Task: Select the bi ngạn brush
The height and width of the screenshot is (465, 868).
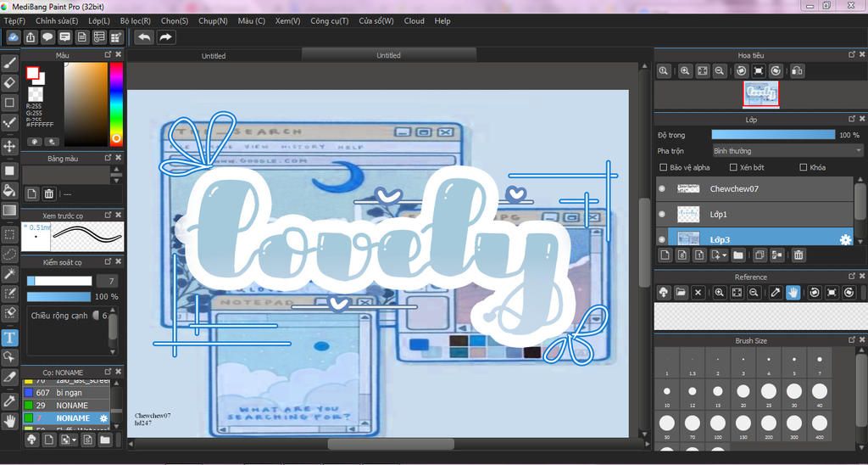Action: pyautogui.click(x=66, y=393)
